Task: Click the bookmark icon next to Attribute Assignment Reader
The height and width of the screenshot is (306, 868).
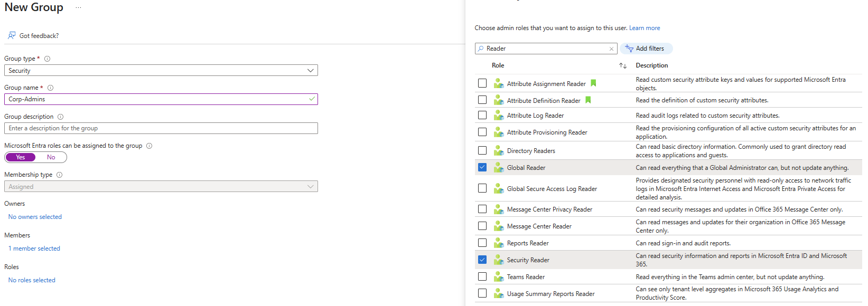Action: pos(593,83)
